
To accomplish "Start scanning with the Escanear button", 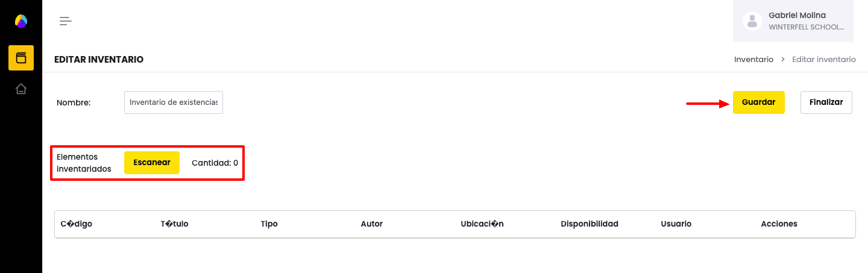I will (x=152, y=163).
